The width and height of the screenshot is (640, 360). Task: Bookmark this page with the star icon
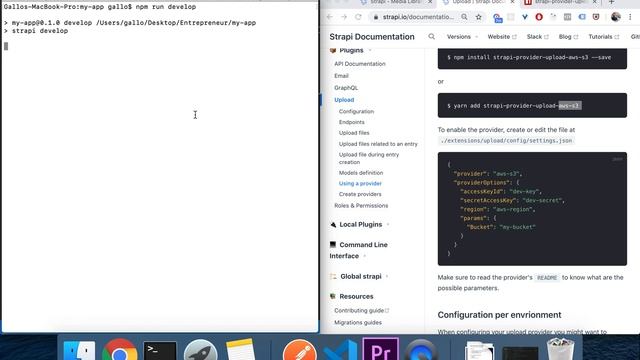point(478,17)
